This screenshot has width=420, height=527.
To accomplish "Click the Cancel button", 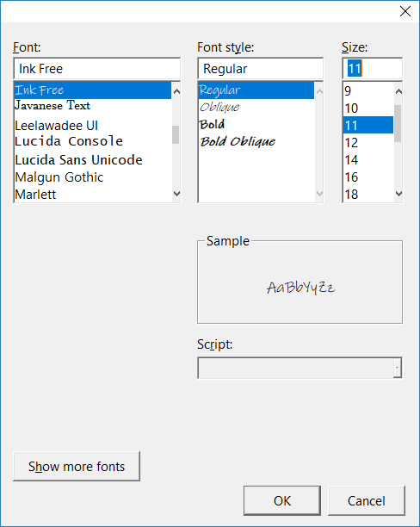I will pos(367,501).
